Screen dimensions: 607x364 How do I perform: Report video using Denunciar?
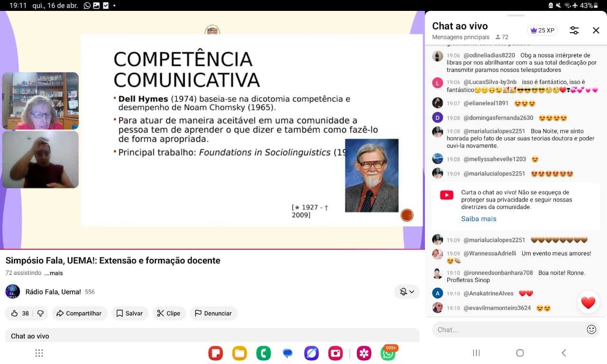click(213, 313)
